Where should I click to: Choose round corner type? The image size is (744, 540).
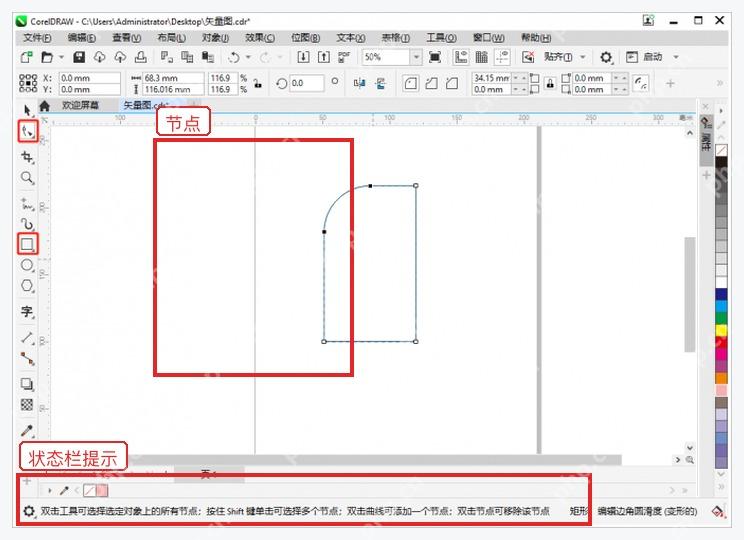tap(411, 84)
